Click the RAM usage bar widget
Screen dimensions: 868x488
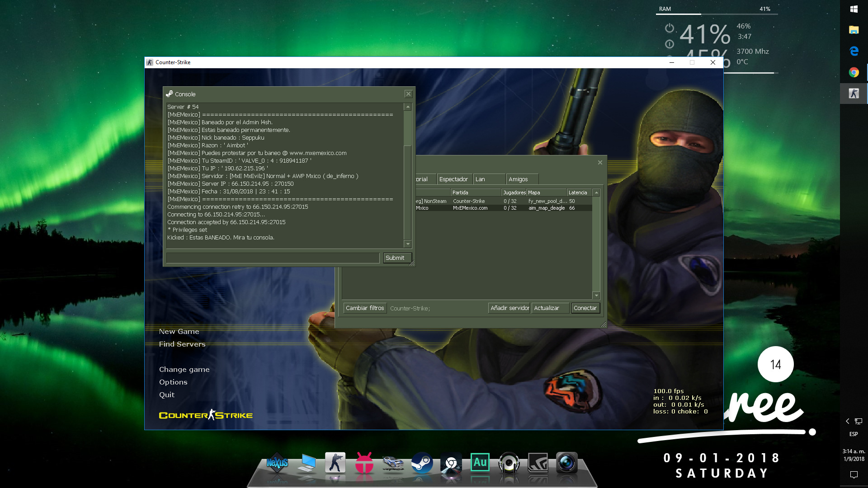(717, 14)
